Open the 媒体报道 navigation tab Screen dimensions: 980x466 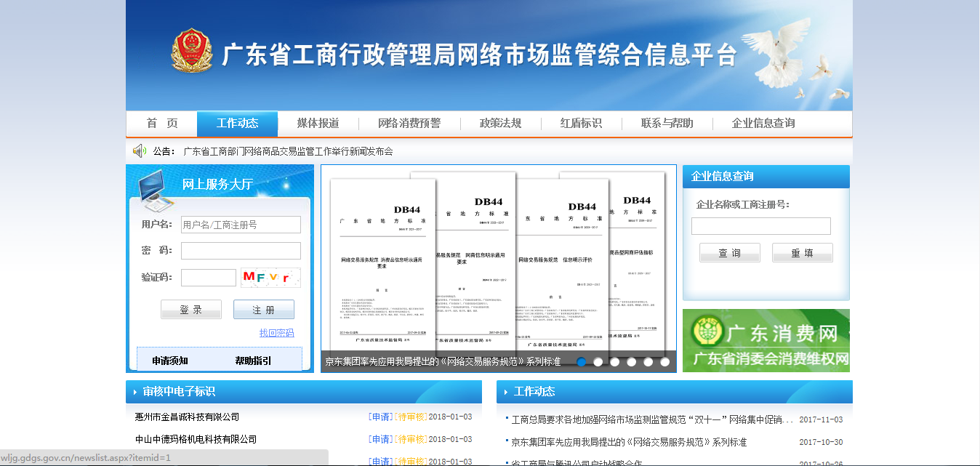[318, 124]
